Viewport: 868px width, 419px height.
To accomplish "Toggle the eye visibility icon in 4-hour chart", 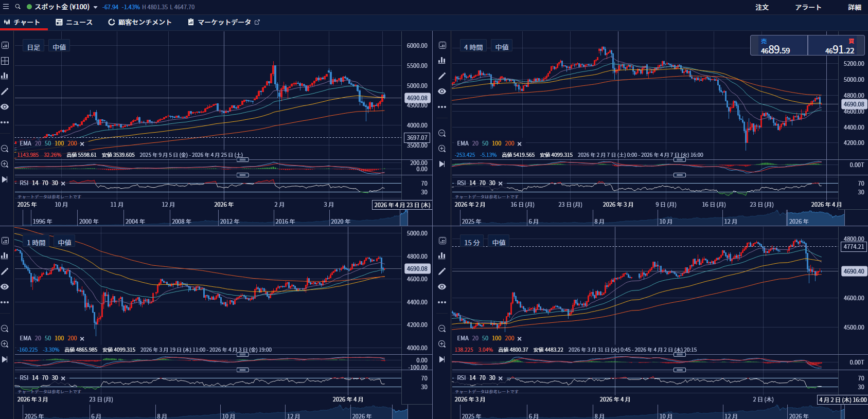I will click(x=442, y=92).
